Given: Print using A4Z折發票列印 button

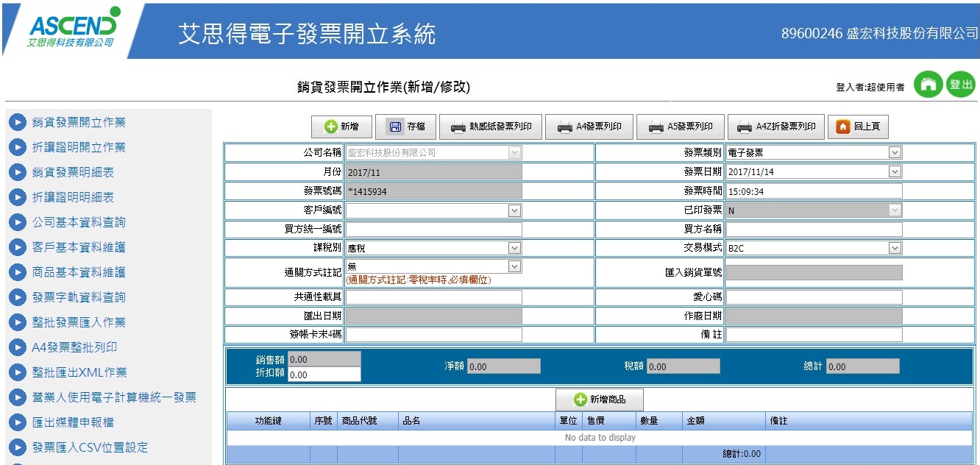Looking at the screenshot, I should (776, 127).
